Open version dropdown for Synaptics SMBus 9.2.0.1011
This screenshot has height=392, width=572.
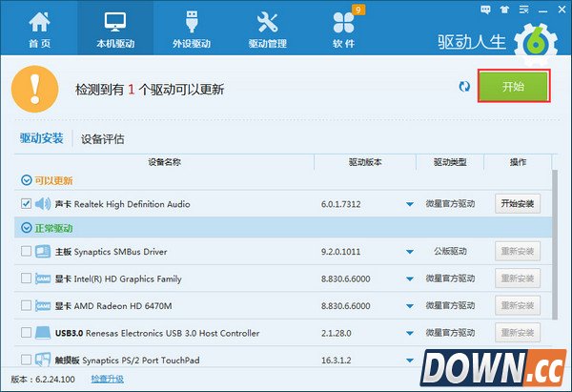(x=410, y=252)
